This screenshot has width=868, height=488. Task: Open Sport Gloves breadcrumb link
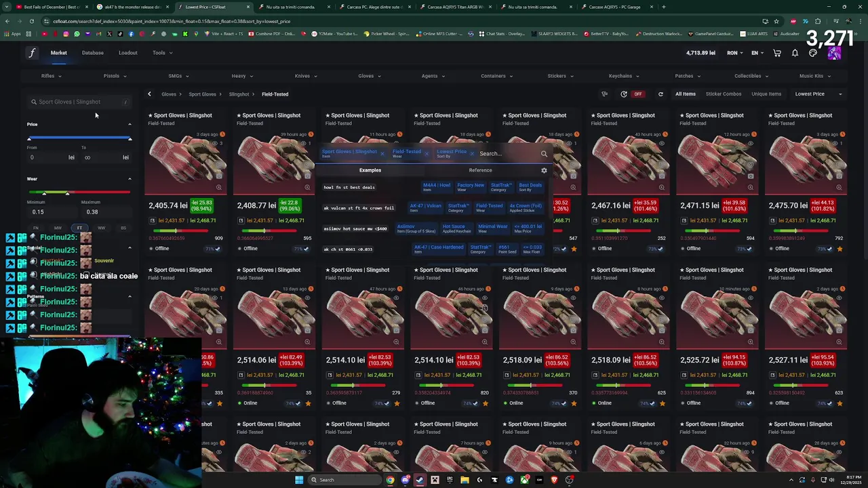pyautogui.click(x=202, y=94)
